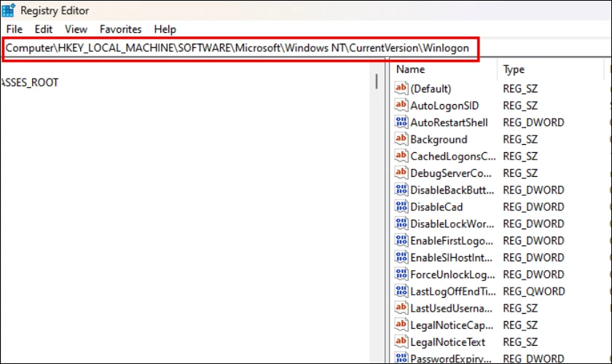Open the Help menu
Screen dimensions: 612x364
(x=165, y=29)
